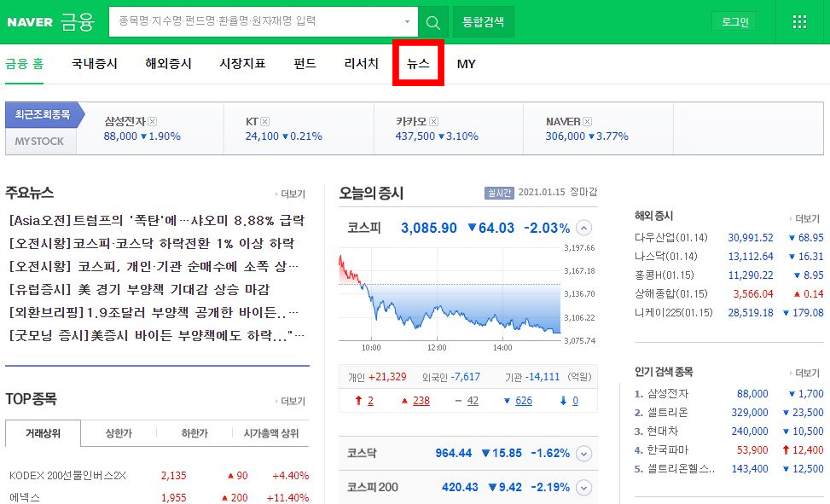Click the 코스피 index name link

364,229
